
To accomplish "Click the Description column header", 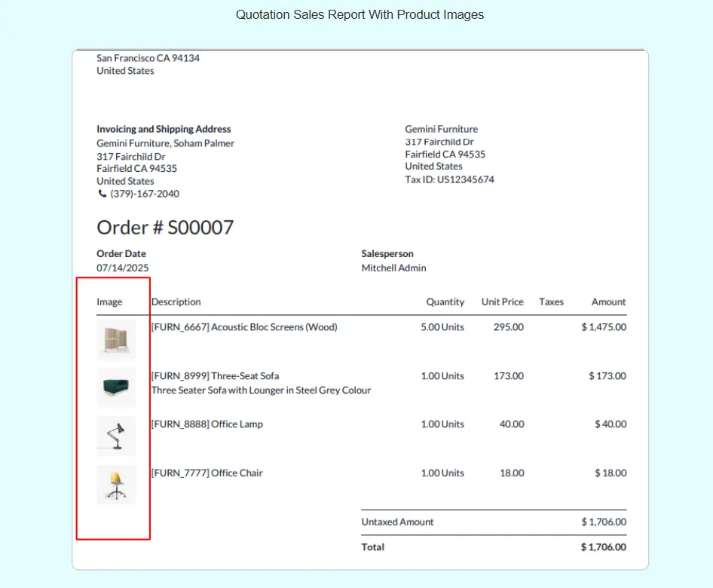I will coord(176,302).
